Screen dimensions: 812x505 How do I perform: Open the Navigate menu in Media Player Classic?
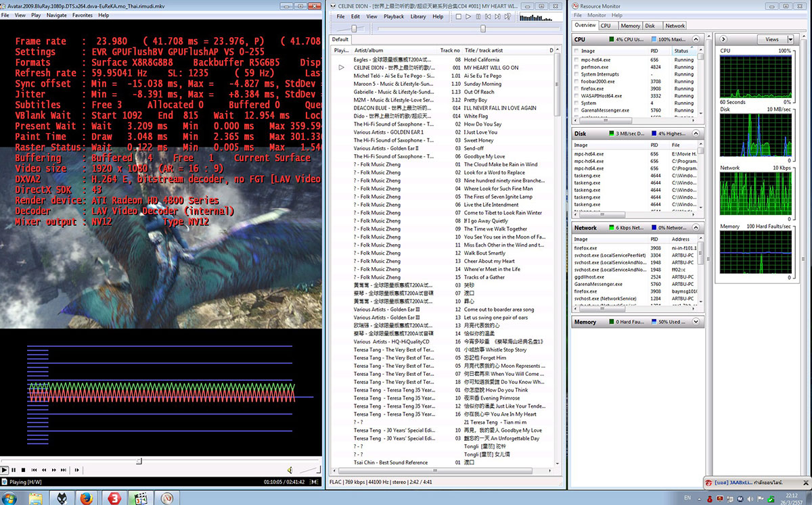coord(57,15)
